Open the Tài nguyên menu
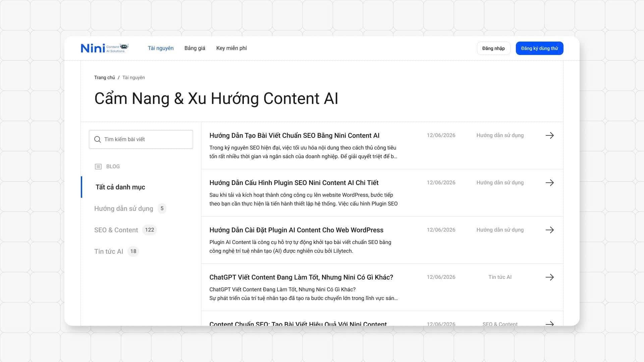The image size is (644, 362). point(161,48)
